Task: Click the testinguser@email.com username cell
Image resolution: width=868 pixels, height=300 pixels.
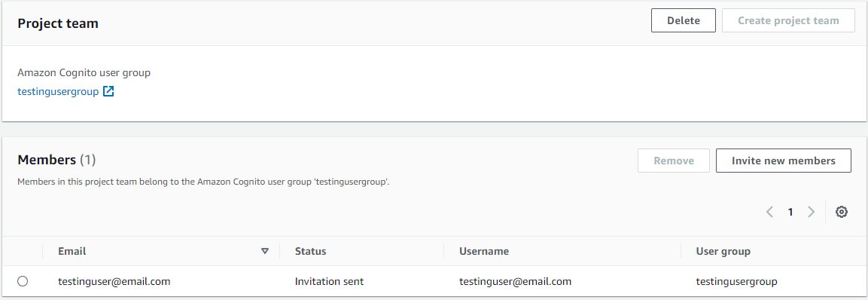Action: (x=516, y=281)
